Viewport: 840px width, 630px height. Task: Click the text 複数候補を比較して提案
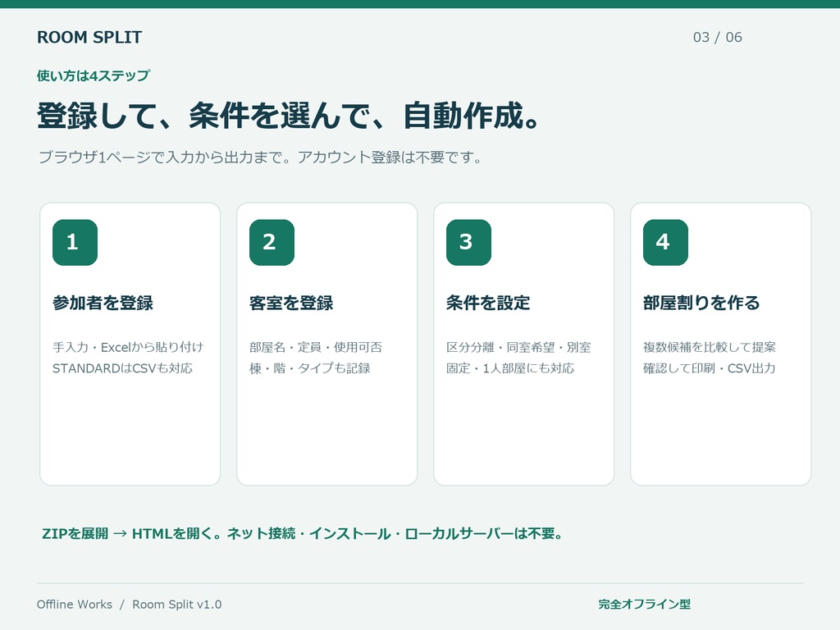pyautogui.click(x=710, y=347)
